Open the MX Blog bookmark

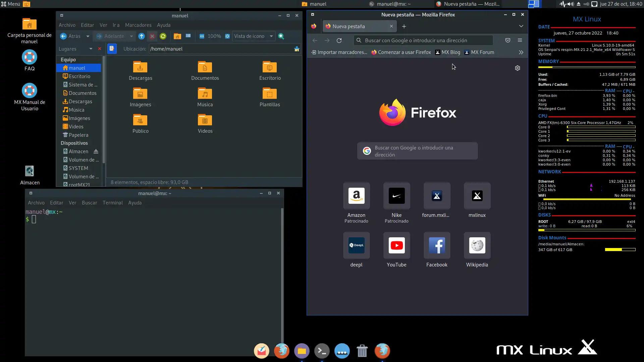pos(448,52)
